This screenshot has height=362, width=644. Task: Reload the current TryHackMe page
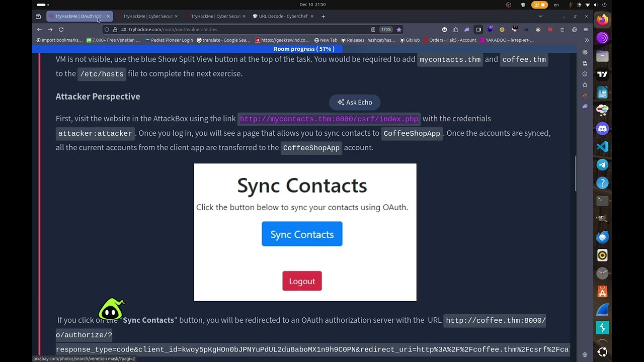tap(61, 30)
